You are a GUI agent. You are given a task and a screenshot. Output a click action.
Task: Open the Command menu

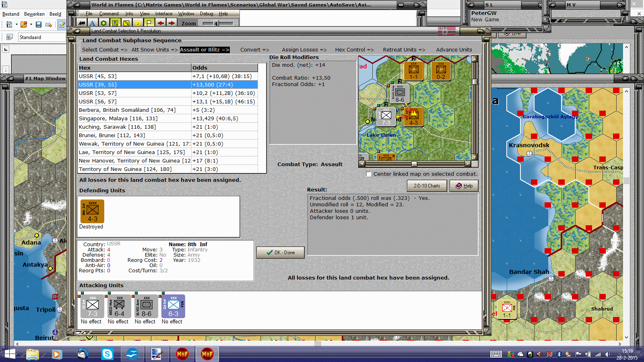coord(109,14)
